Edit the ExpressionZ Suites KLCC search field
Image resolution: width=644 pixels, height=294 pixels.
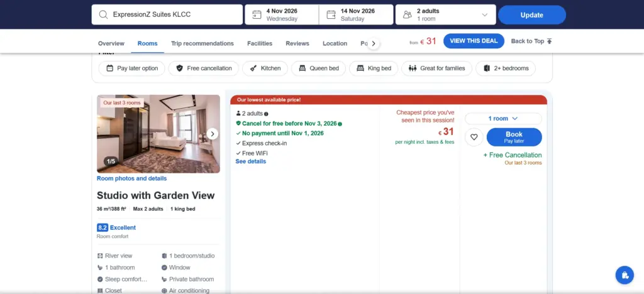pos(167,14)
